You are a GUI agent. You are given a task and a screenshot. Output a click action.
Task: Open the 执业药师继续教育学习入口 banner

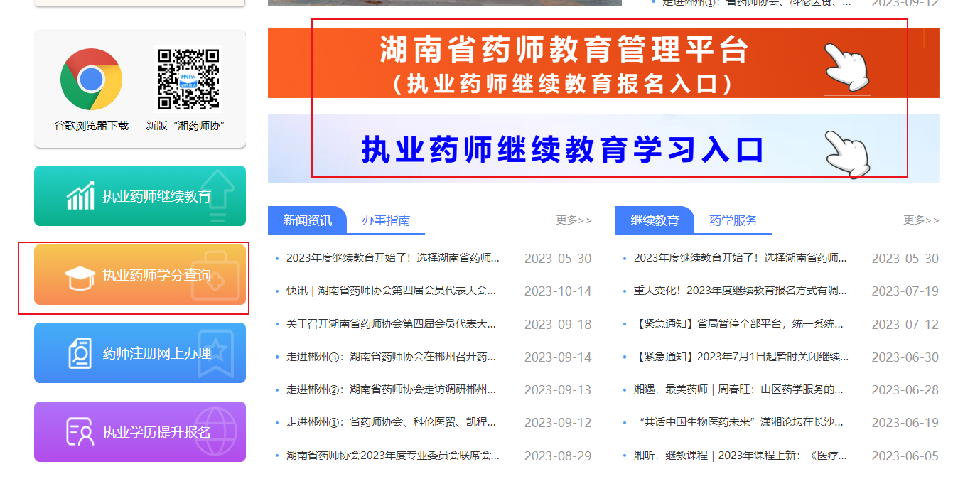coord(561,149)
